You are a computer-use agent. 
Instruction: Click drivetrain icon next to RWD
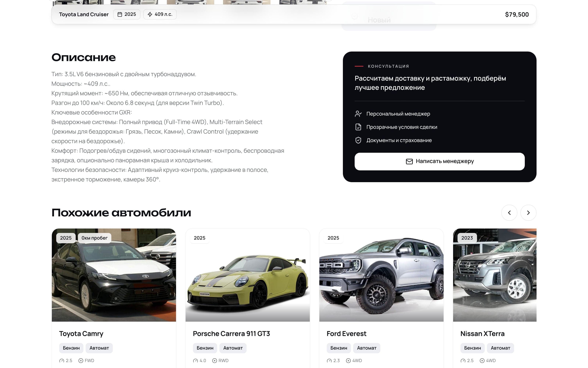point(215,361)
